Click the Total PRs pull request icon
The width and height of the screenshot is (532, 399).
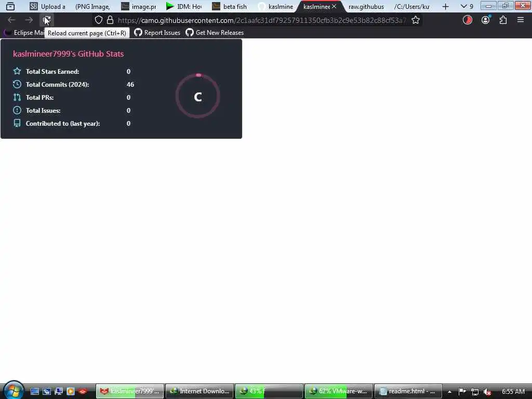[17, 97]
